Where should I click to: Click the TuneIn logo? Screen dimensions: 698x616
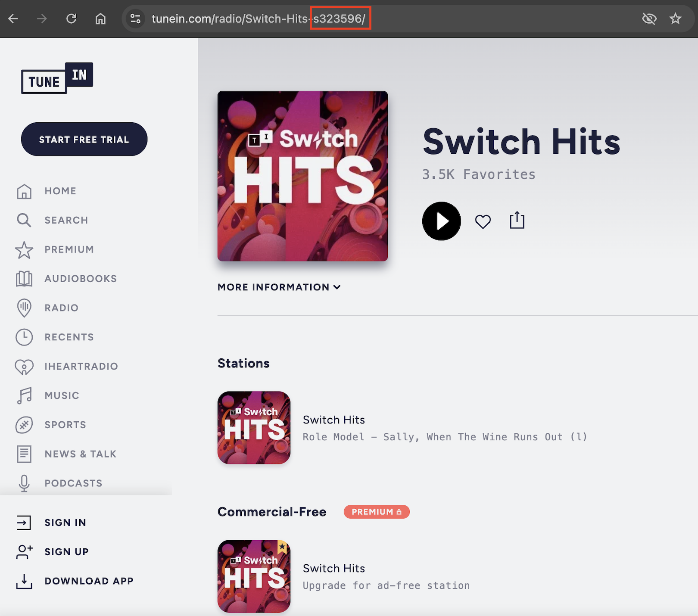[57, 78]
